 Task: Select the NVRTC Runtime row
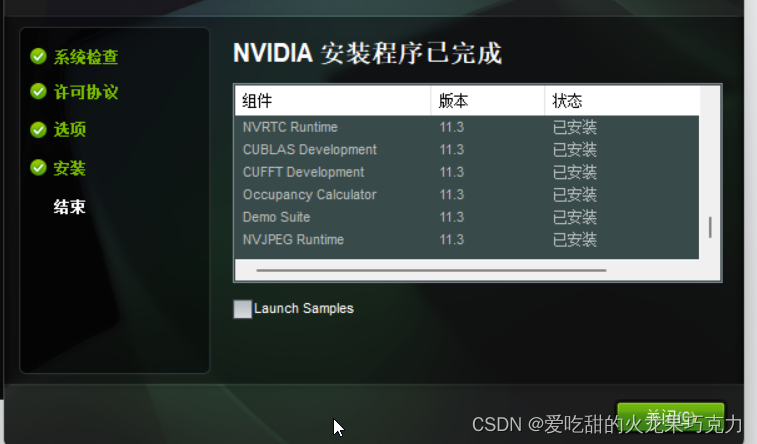point(467,127)
